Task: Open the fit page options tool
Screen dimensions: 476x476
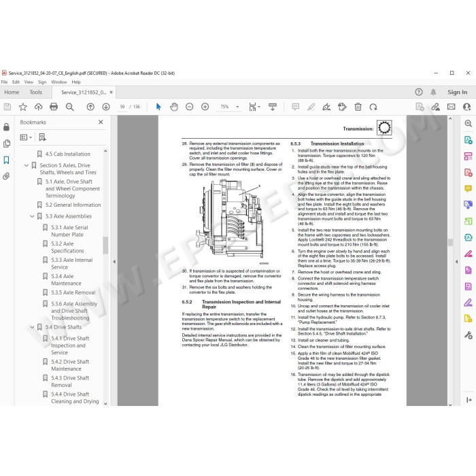Action: coord(254,107)
